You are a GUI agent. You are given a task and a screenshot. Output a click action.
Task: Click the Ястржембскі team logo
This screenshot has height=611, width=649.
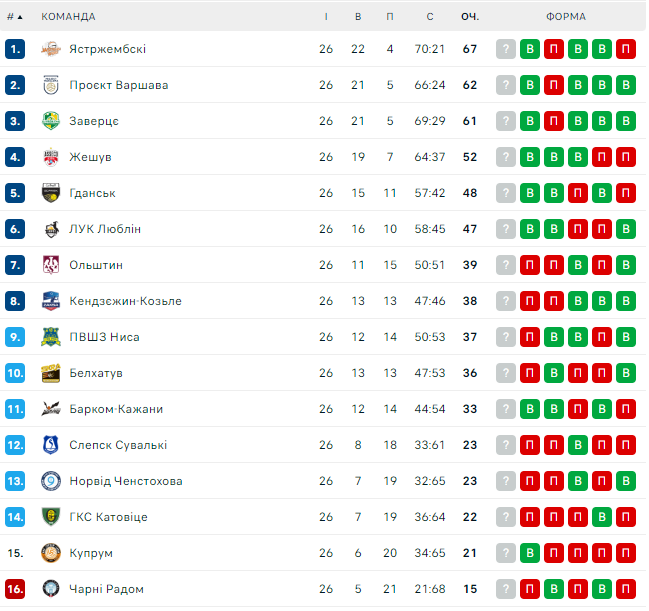[51, 49]
